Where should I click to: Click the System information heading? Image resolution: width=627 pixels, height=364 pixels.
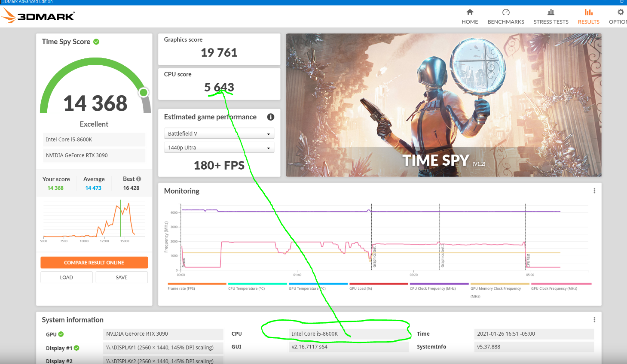pos(73,320)
